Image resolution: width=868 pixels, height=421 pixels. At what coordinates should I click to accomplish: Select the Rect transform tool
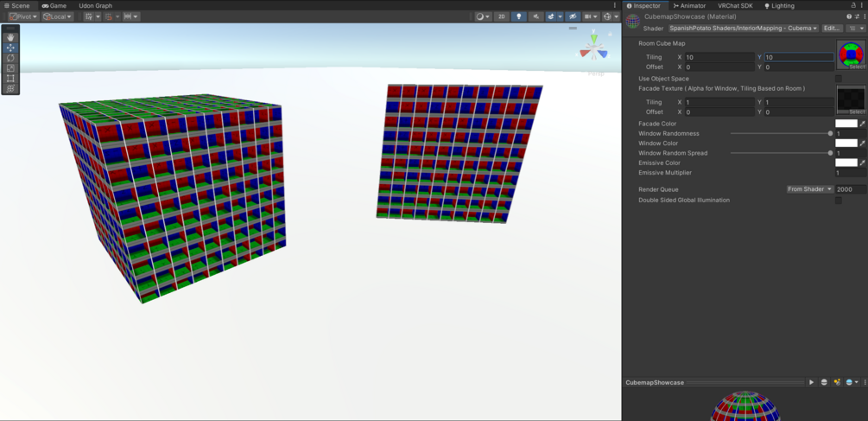pyautogui.click(x=10, y=78)
